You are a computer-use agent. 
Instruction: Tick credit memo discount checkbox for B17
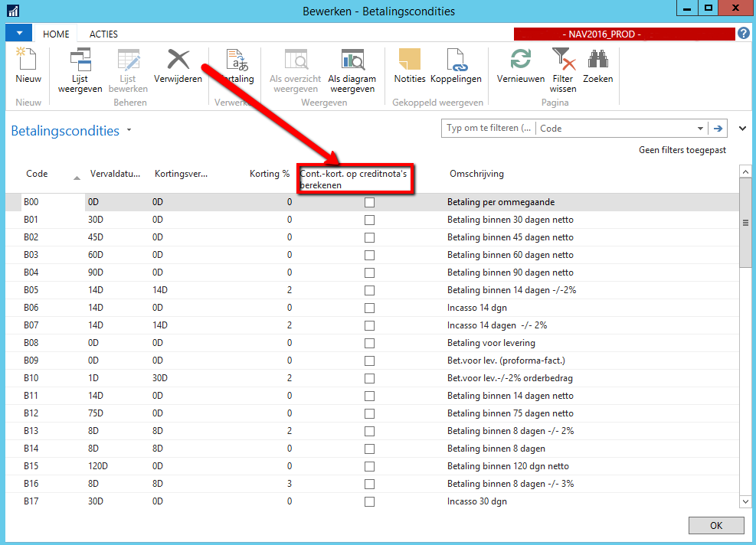[x=369, y=501]
